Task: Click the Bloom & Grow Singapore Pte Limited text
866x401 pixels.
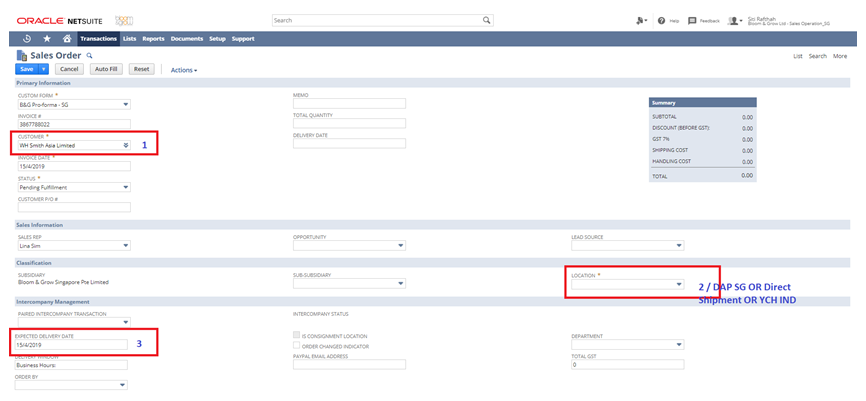Action: coord(64,282)
